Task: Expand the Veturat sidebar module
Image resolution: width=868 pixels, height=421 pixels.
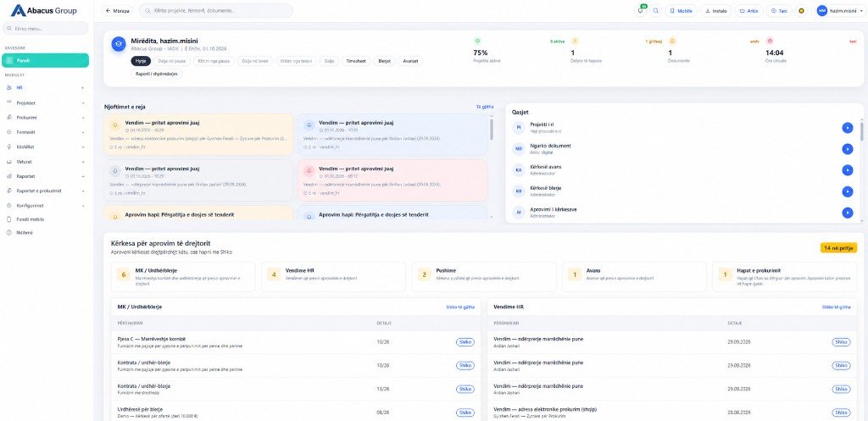Action: tap(44, 162)
